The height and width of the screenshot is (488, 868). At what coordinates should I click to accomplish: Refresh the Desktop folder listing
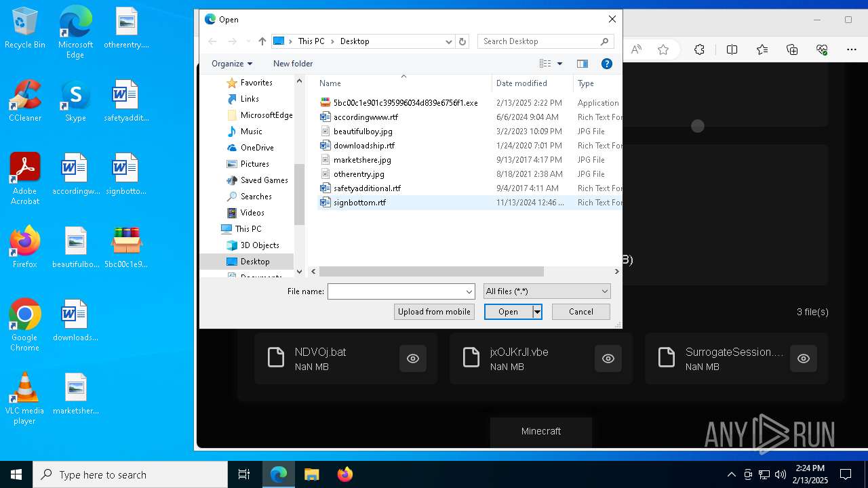462,41
